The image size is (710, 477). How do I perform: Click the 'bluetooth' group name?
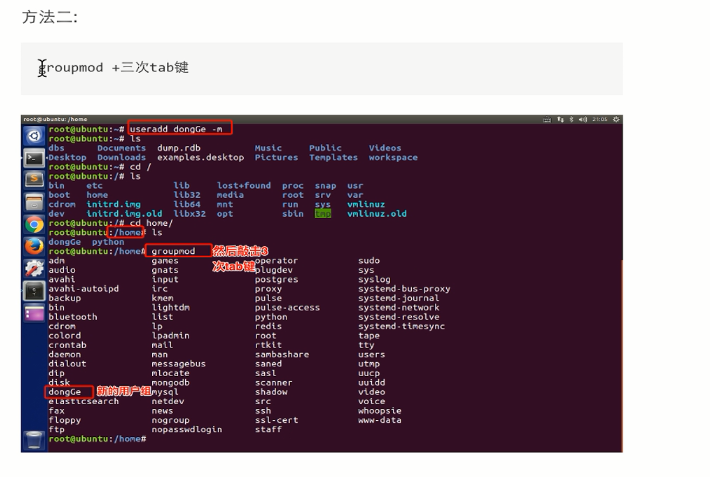click(x=72, y=317)
